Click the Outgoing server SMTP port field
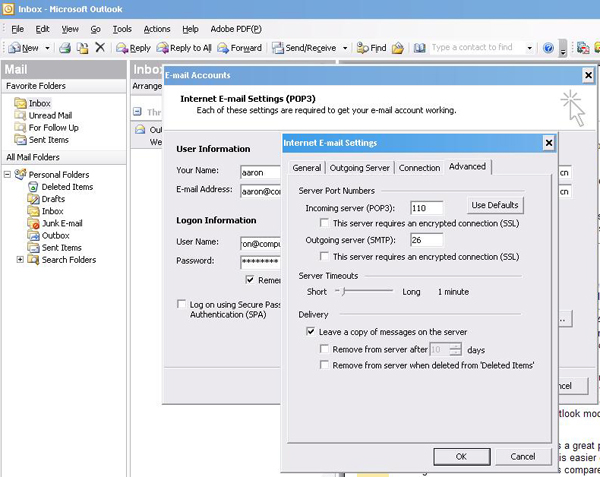Image resolution: width=600 pixels, height=477 pixels. coord(426,240)
